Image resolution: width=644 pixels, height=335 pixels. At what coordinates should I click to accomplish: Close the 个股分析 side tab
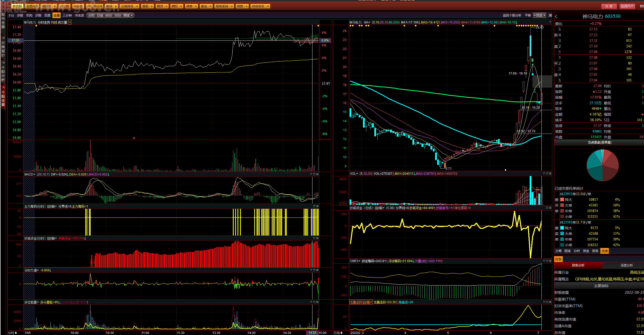(x=3, y=63)
